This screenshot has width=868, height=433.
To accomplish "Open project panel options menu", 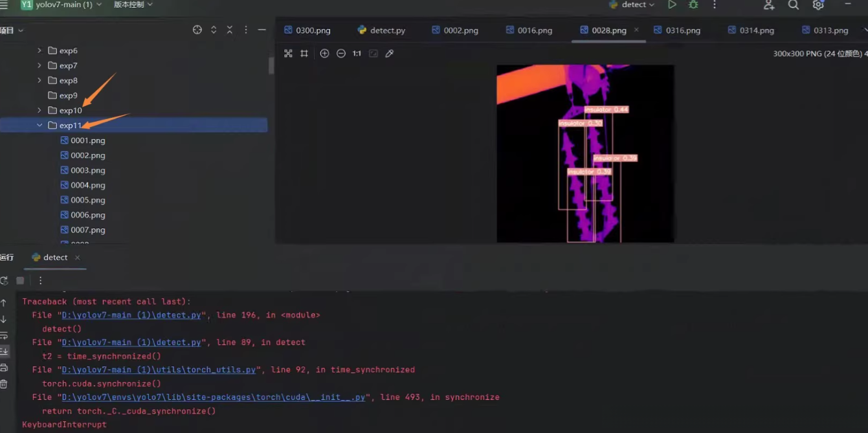I will coord(246,30).
